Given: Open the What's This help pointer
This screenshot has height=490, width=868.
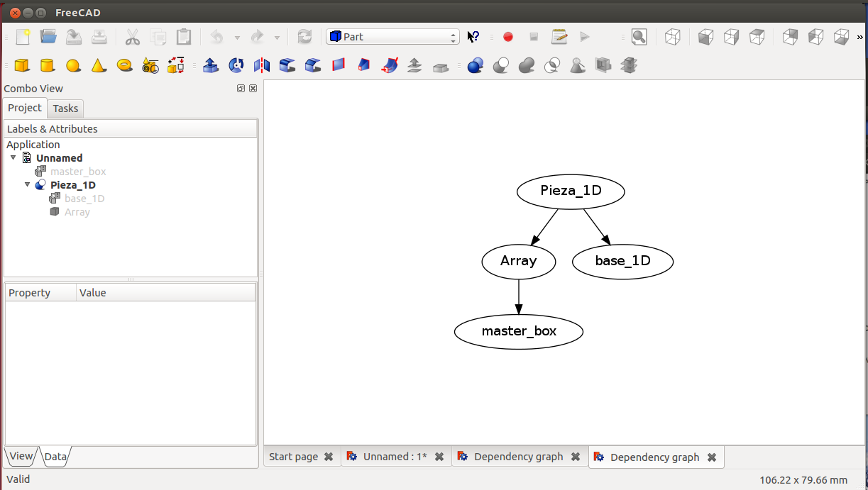Looking at the screenshot, I should tap(473, 37).
